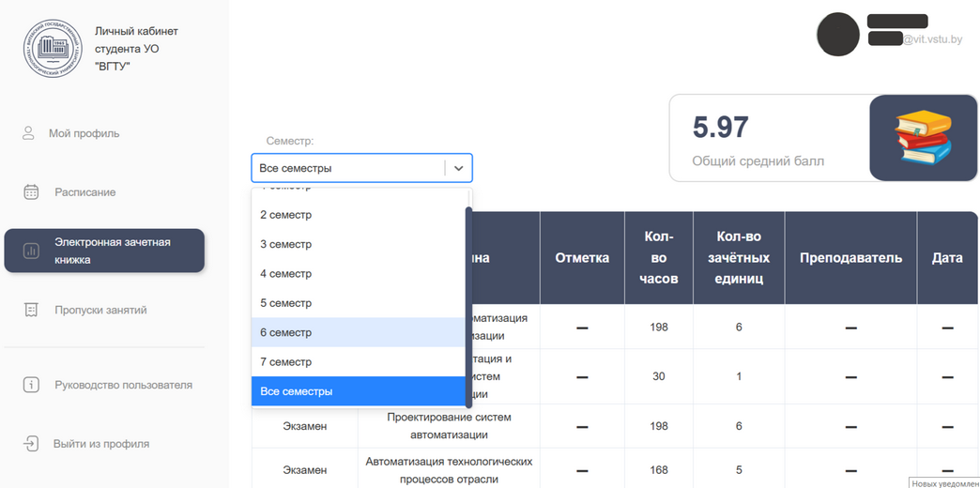Open the Мой профиль menu item
The height and width of the screenshot is (488, 980).
coord(84,133)
